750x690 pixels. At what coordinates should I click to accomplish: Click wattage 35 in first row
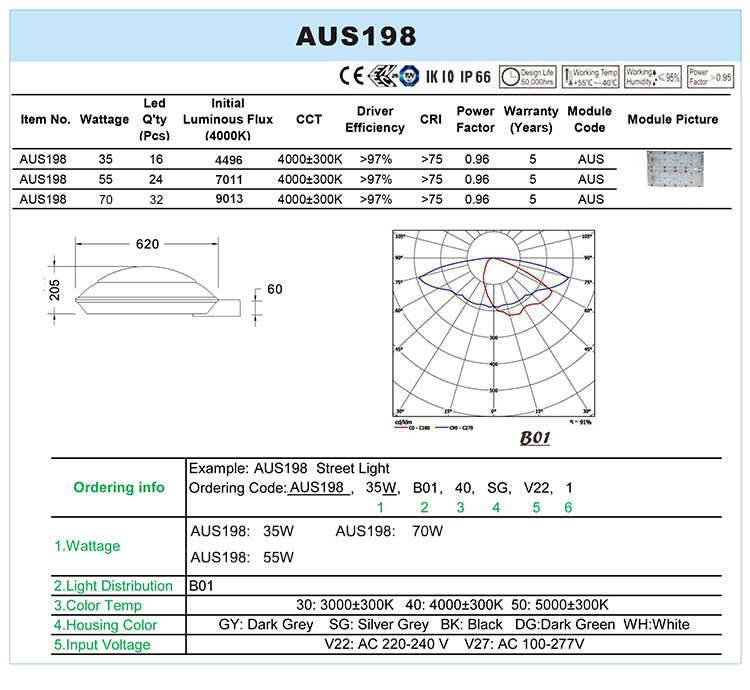click(x=106, y=159)
